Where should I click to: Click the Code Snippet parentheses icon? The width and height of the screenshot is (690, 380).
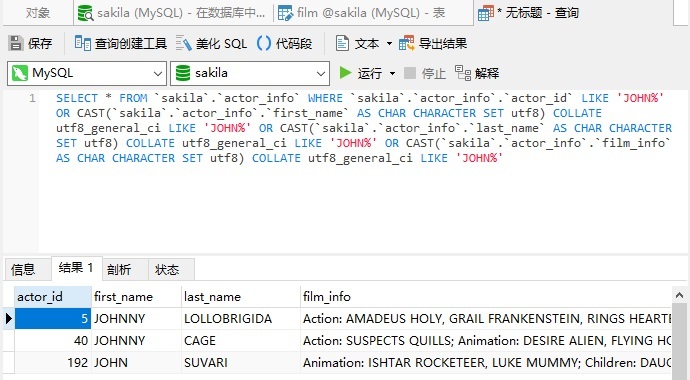(264, 43)
